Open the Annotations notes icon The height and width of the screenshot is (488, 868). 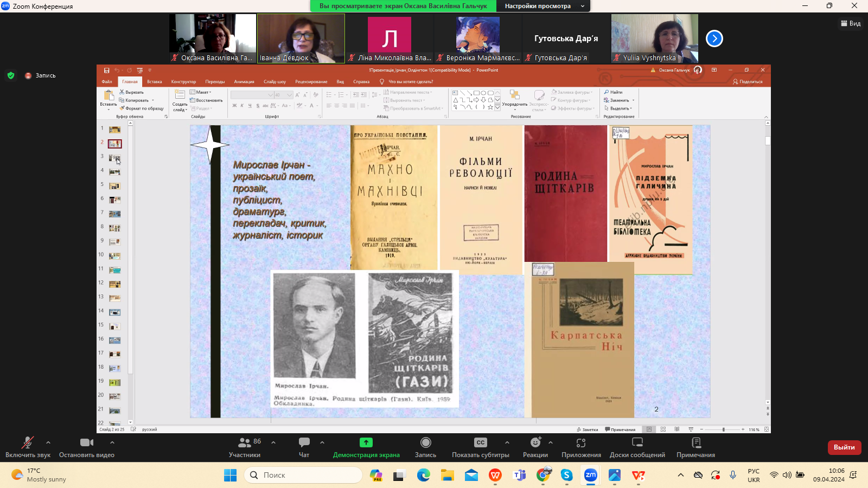(x=695, y=442)
